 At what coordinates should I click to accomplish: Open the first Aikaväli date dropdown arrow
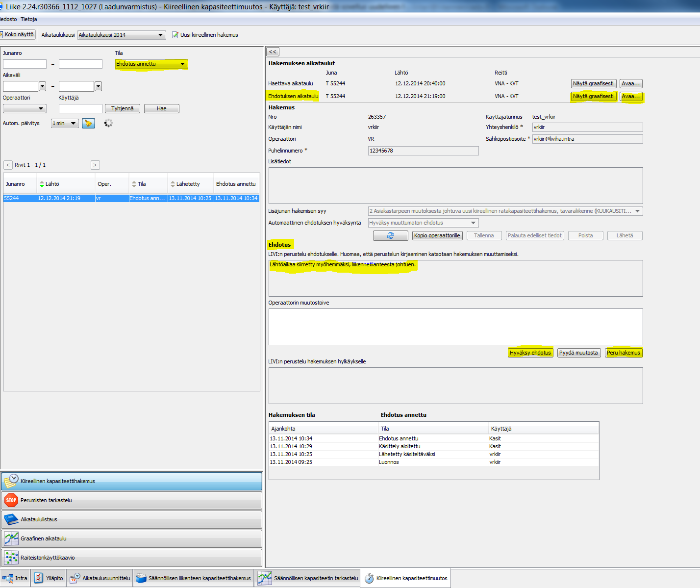pyautogui.click(x=42, y=86)
